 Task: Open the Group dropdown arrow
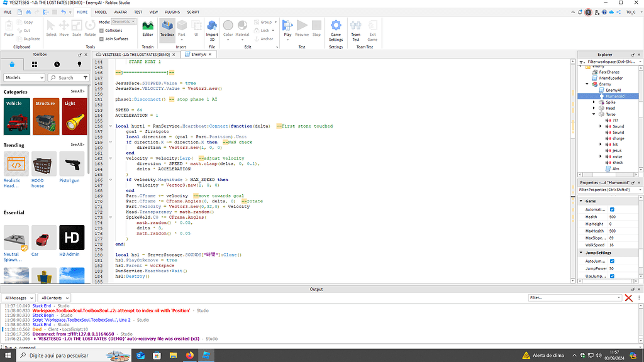pyautogui.click(x=275, y=22)
